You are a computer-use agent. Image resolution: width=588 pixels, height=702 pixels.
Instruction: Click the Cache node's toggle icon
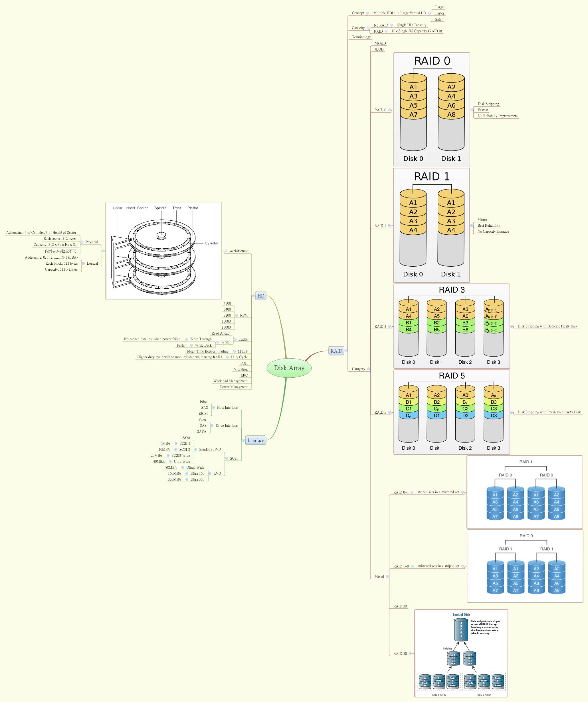(x=236, y=339)
